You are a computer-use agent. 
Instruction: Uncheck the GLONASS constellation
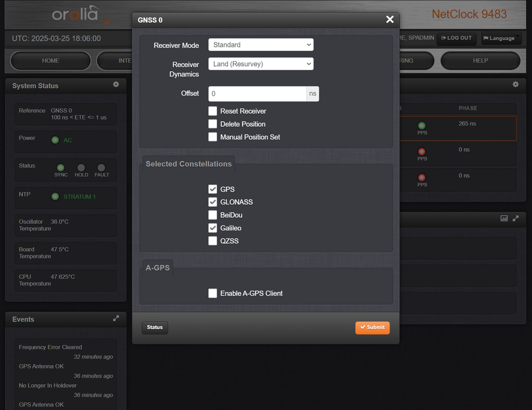pos(212,202)
